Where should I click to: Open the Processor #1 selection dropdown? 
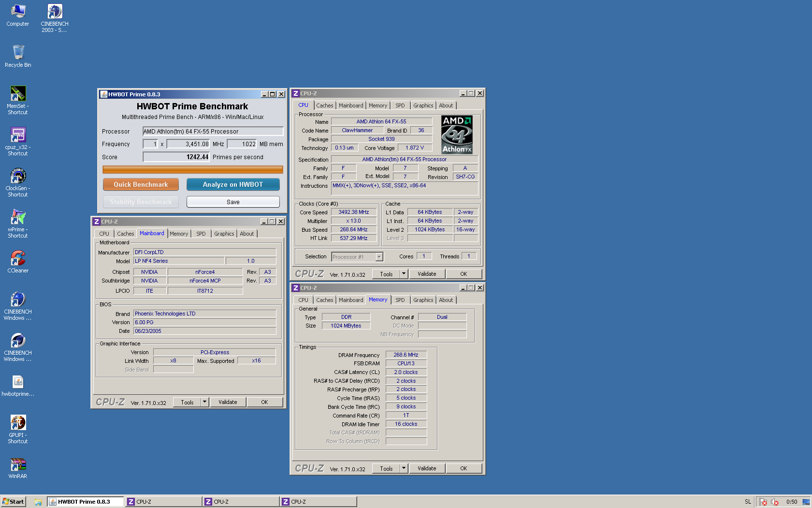click(379, 257)
